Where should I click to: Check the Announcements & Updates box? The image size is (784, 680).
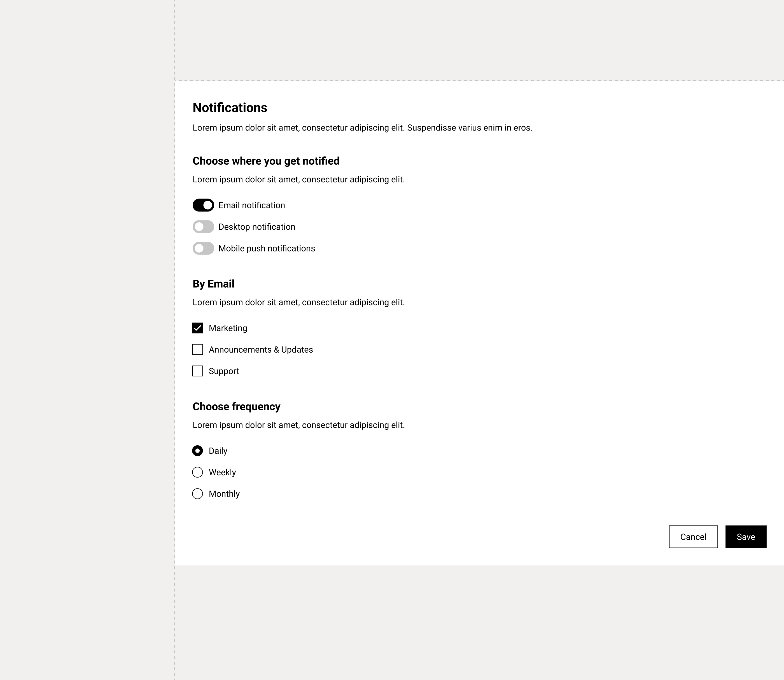[x=198, y=350]
